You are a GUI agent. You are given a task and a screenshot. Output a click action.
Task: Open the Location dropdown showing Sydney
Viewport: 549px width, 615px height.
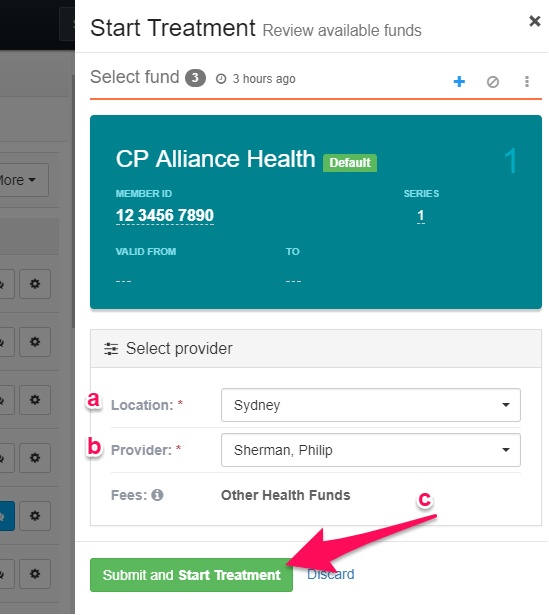[371, 405]
